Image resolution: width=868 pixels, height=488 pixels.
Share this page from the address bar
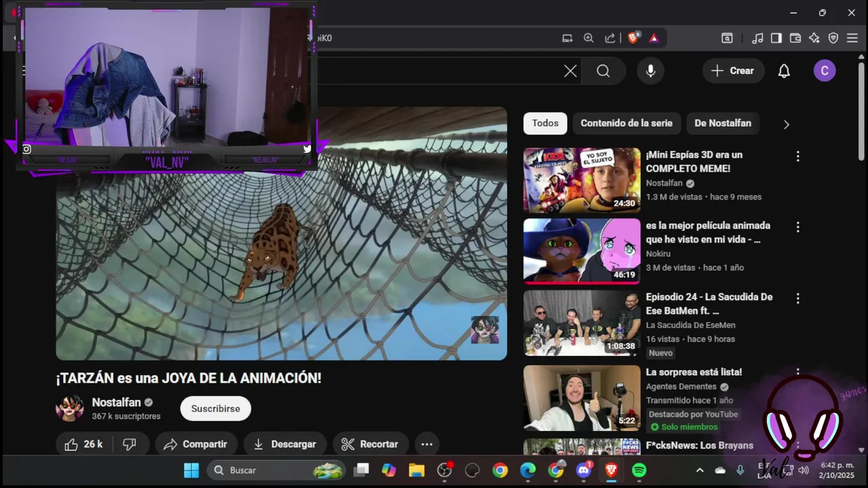pyautogui.click(x=610, y=38)
